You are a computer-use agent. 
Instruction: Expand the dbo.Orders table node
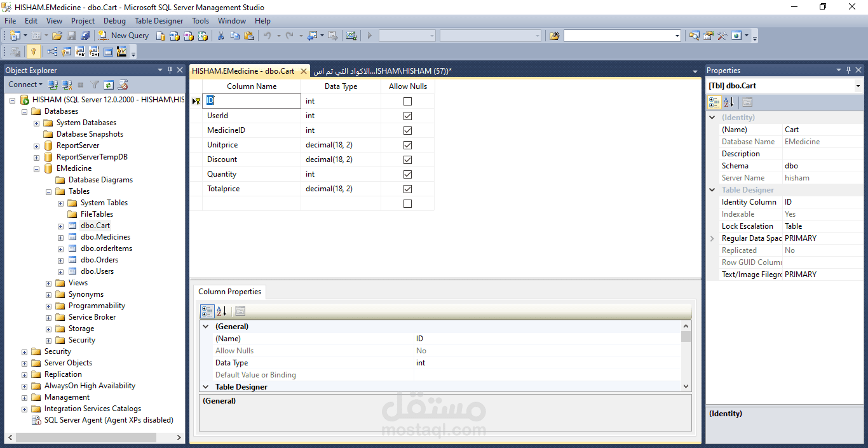[61, 260]
